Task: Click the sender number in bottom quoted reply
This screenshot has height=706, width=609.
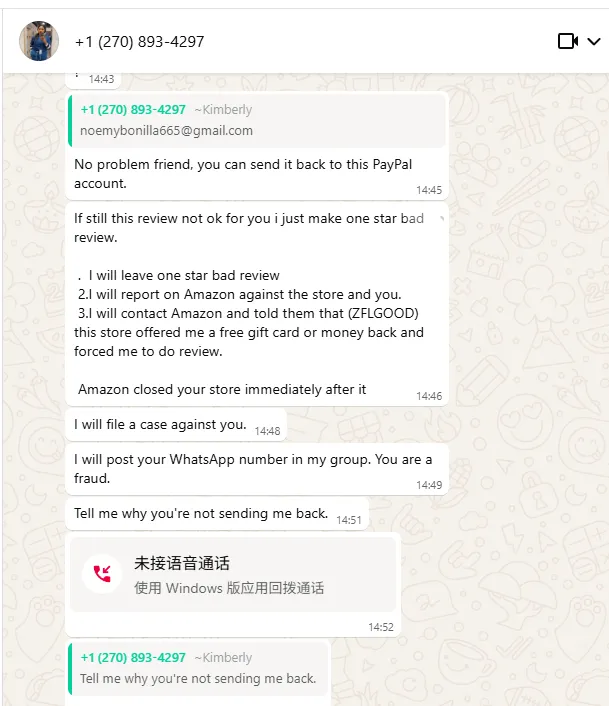Action: click(133, 657)
